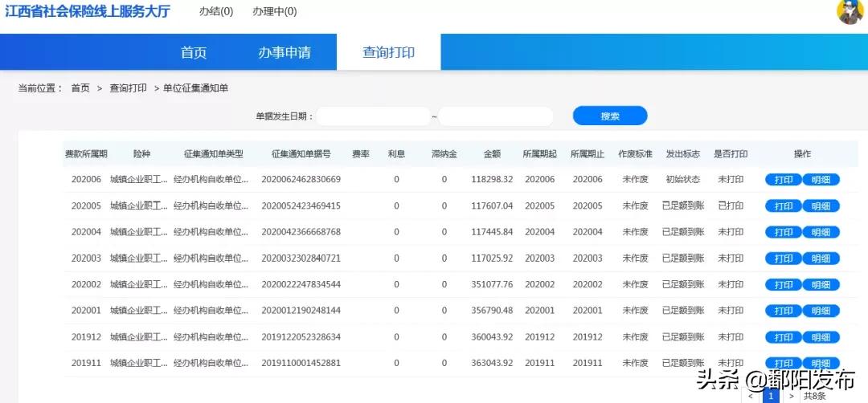The width and height of the screenshot is (868, 403).
Task: Select document number 2020022247834544
Action: click(x=301, y=285)
